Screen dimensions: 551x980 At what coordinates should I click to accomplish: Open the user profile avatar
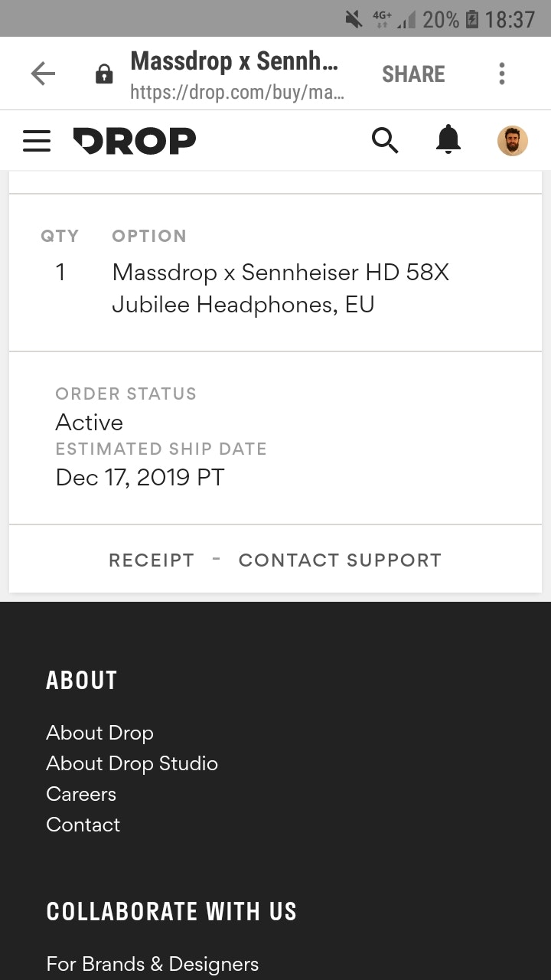pos(512,141)
